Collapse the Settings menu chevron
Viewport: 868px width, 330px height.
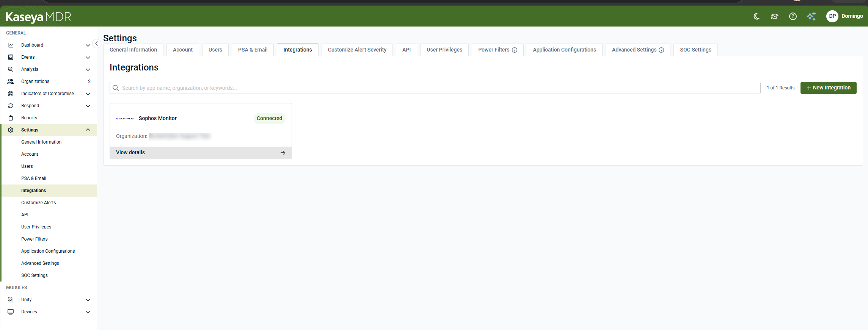[x=88, y=130]
